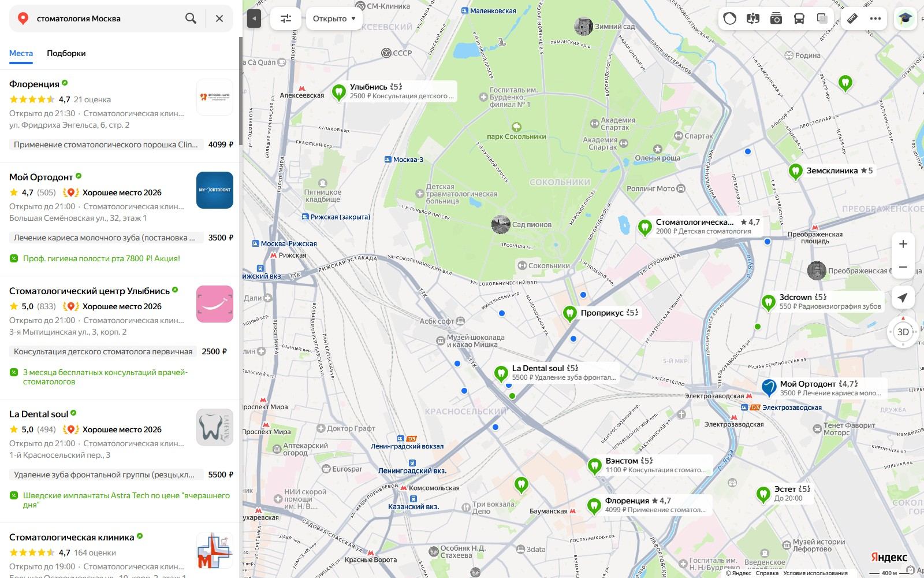Screen dimensions: 924x578
Task: Open the Проф. гигиена полости рта promotion
Action: coord(102,258)
